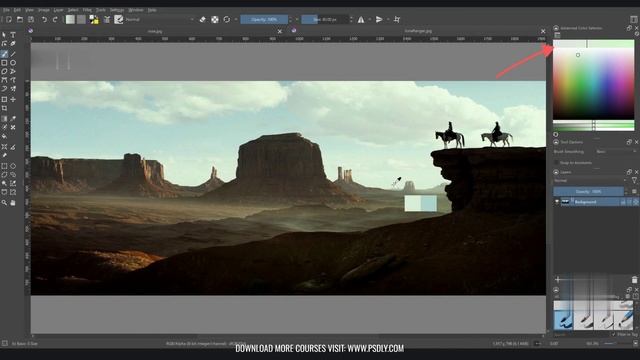Select the Pan hand tool
The image size is (640, 360).
(13, 202)
